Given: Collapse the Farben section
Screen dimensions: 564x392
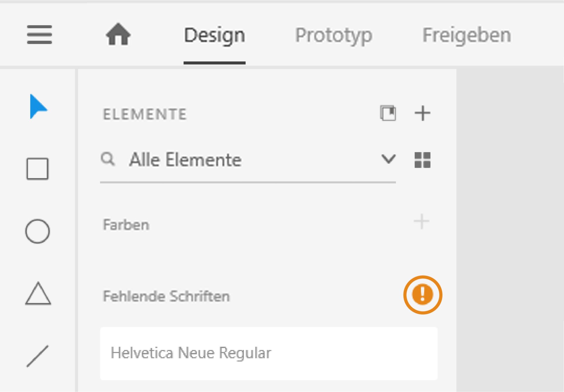Looking at the screenshot, I should [126, 224].
